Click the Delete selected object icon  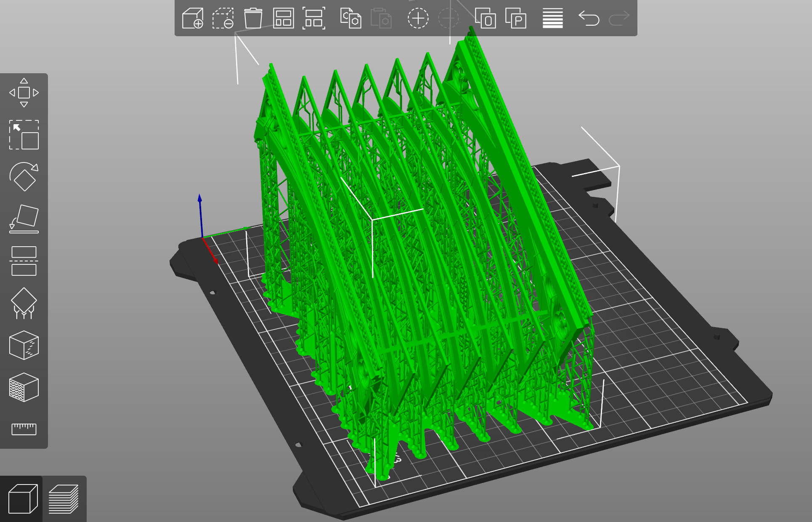pyautogui.click(x=223, y=19)
